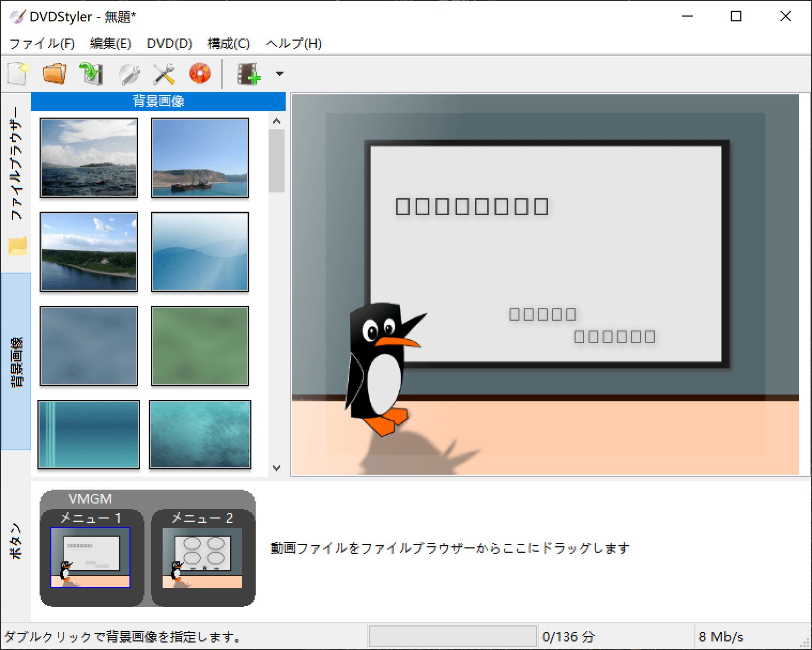Screen dimensions: 812x650
Task: Click the 8 Mb/s status entry
Action: (x=721, y=637)
